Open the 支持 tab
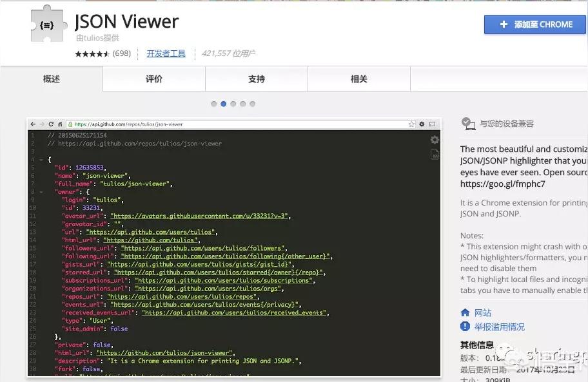The height and width of the screenshot is (382, 588). 257,79
